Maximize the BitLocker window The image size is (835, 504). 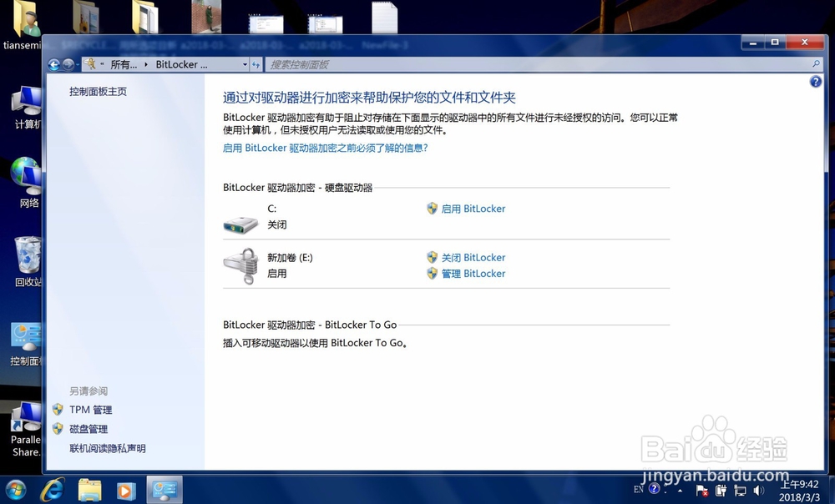pyautogui.click(x=775, y=43)
